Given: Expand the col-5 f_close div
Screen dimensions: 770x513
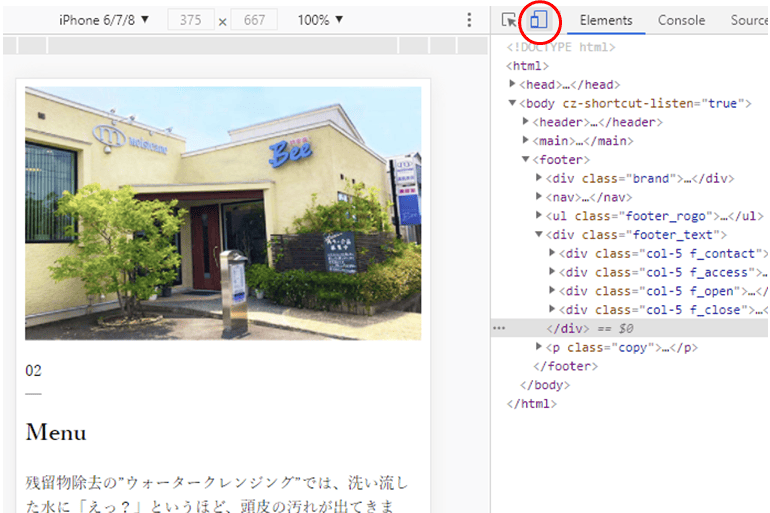Looking at the screenshot, I should [x=552, y=309].
